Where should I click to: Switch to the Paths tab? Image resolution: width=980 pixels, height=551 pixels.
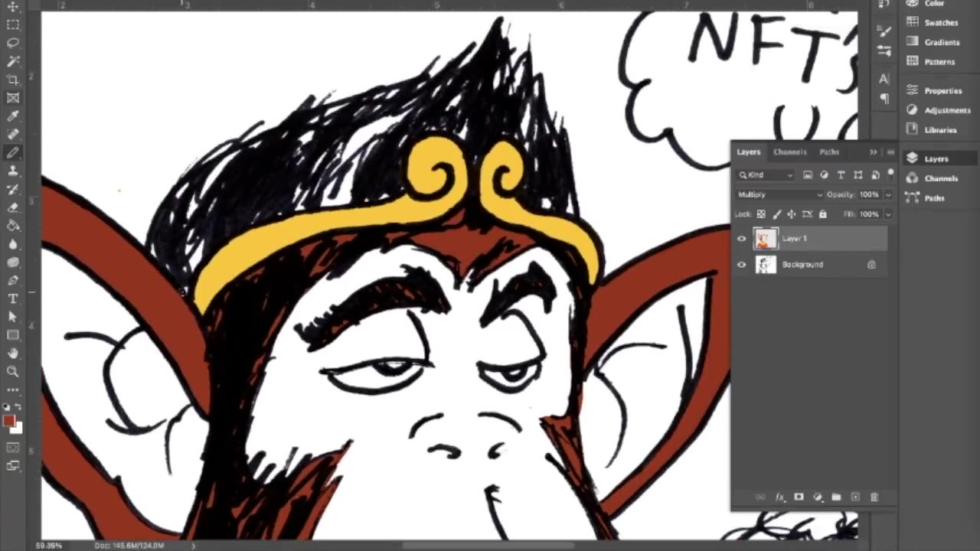pos(829,152)
